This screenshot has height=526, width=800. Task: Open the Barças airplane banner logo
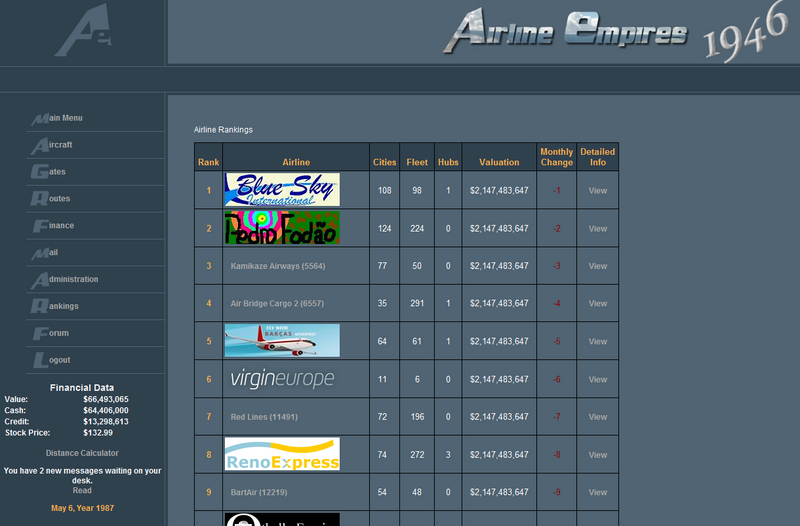tap(282, 340)
